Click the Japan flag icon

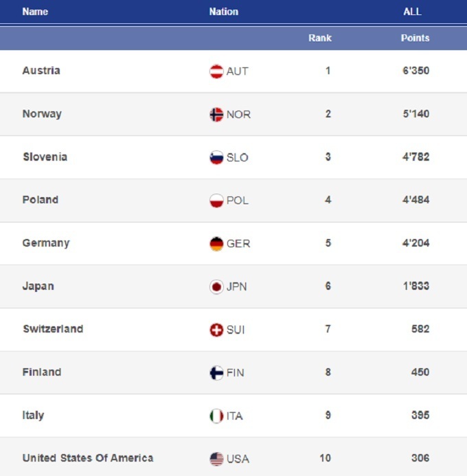(216, 286)
